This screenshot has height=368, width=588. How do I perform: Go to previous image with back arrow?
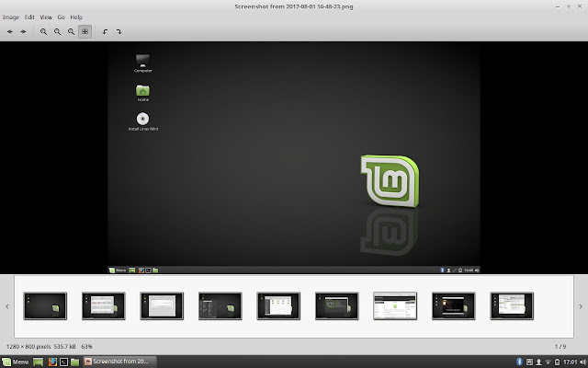[x=10, y=32]
